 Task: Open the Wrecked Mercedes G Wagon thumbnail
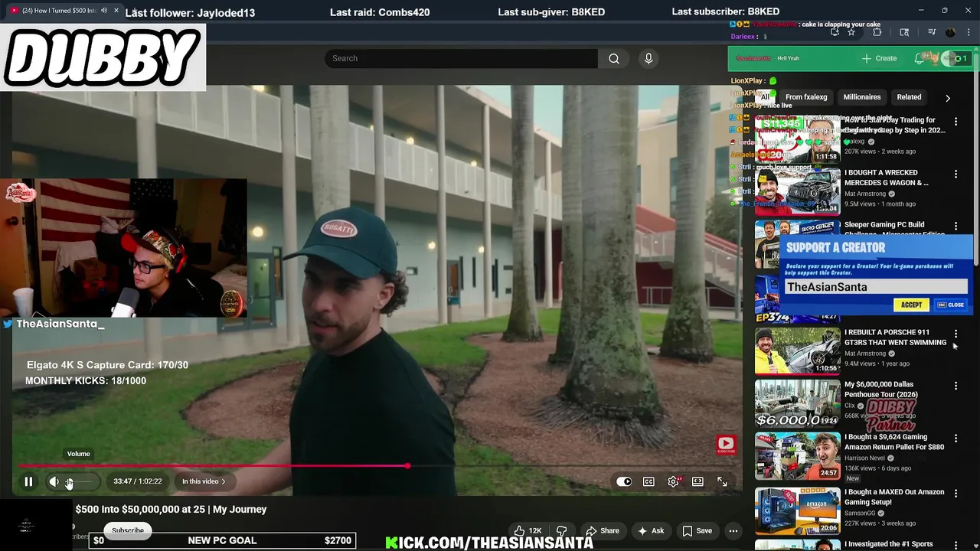pos(797,191)
